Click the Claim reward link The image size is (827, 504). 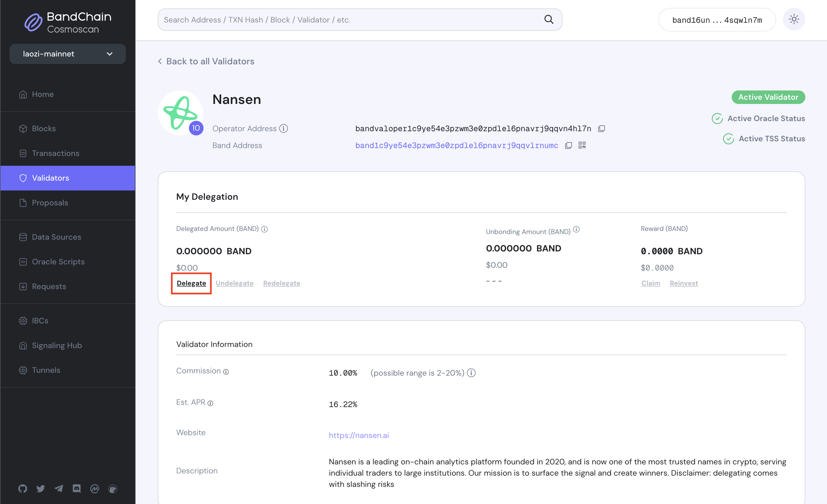click(651, 283)
